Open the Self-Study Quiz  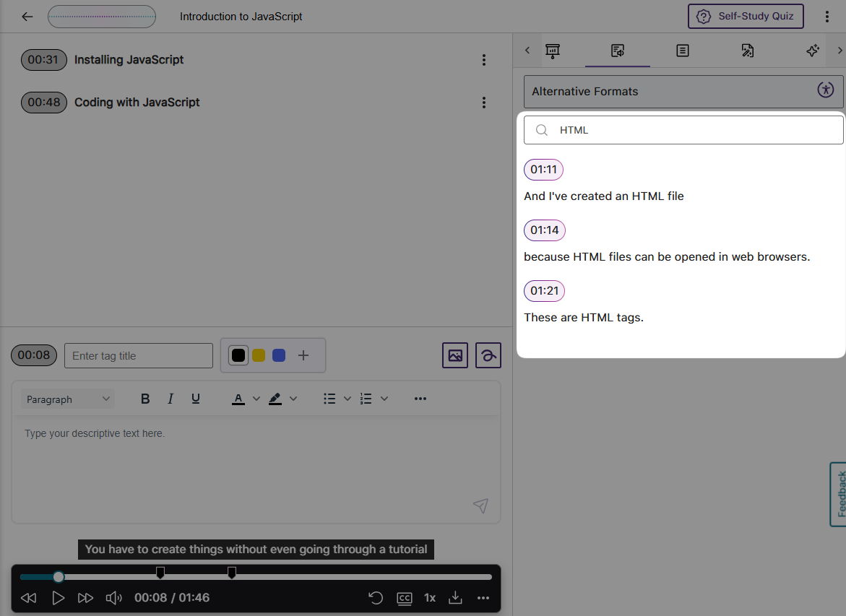746,16
